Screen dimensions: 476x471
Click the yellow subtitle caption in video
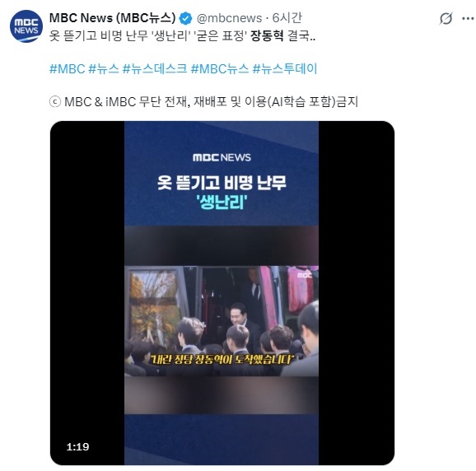pos(222,359)
